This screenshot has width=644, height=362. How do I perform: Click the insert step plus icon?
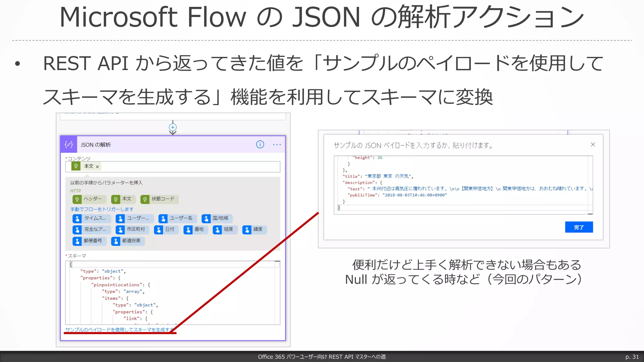click(173, 127)
